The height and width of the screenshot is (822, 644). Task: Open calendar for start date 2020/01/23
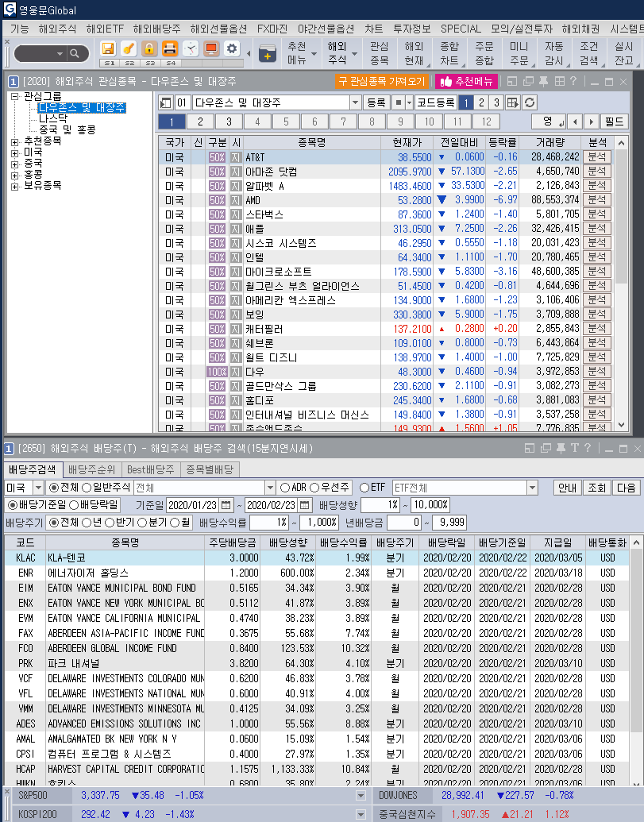point(226,505)
